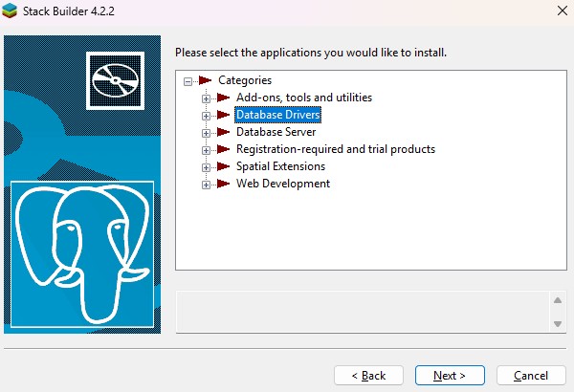The image size is (574, 392).
Task: Select the Spatial Extensions tree item
Action: tap(280, 166)
